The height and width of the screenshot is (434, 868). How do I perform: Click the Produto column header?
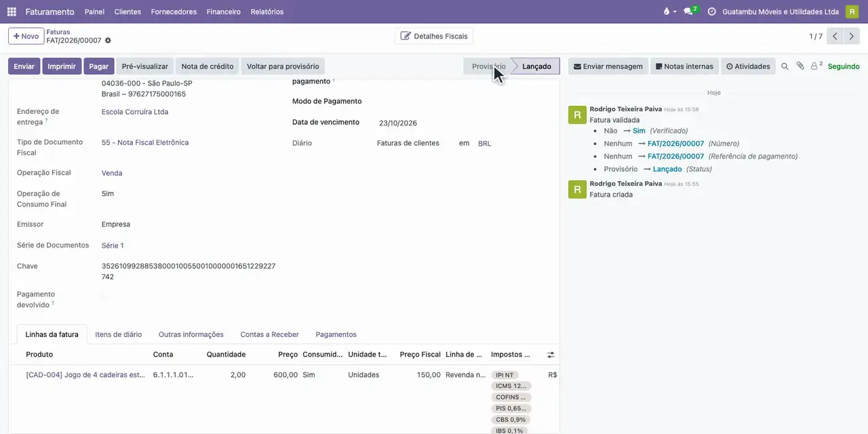pos(39,355)
